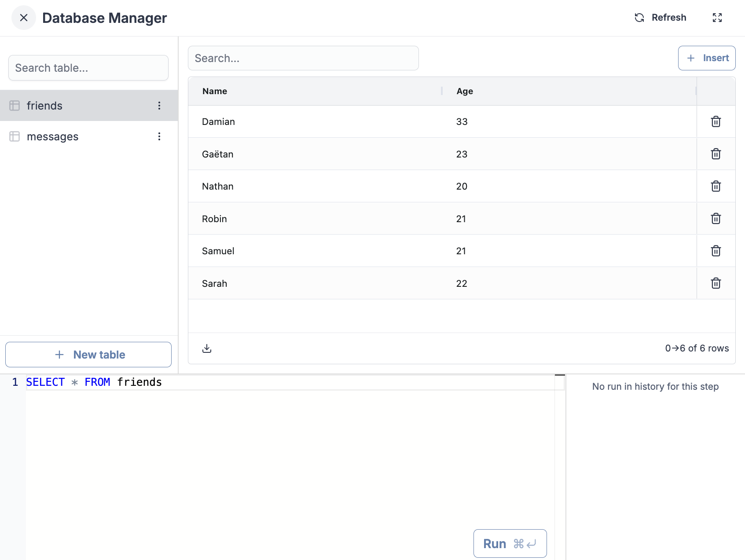The height and width of the screenshot is (560, 745).
Task: Delete the Damian row with trash icon
Action: pos(716,121)
